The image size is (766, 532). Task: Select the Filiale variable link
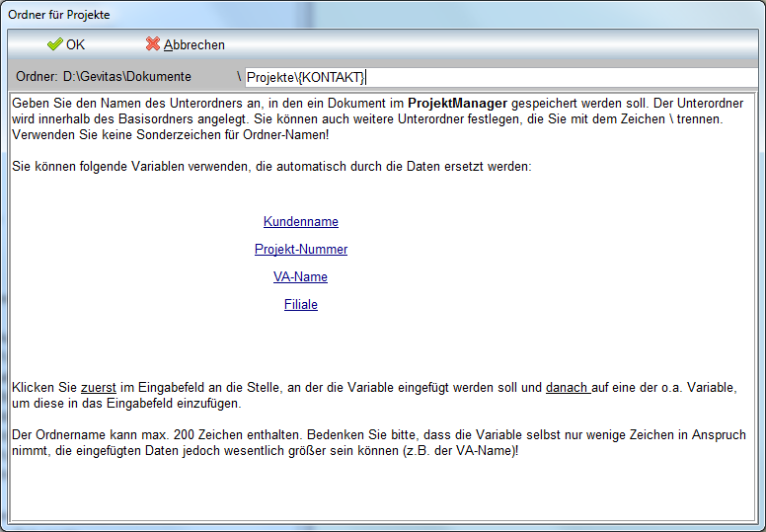click(x=301, y=305)
